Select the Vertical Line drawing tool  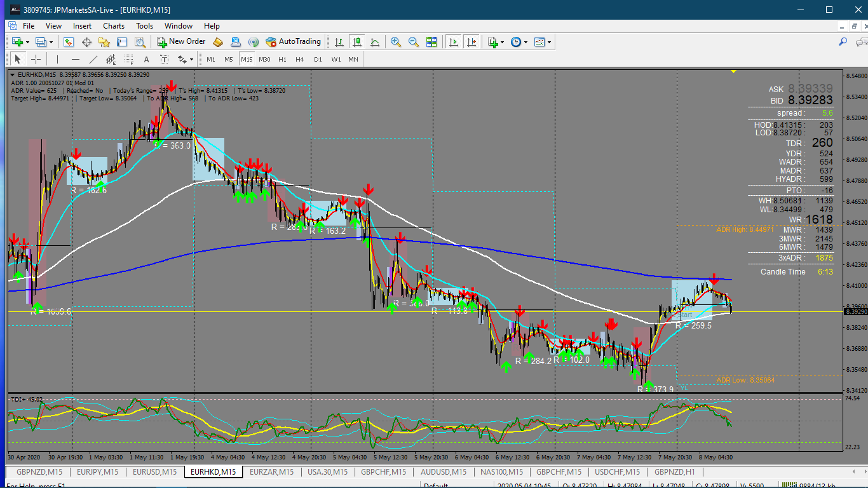click(57, 59)
